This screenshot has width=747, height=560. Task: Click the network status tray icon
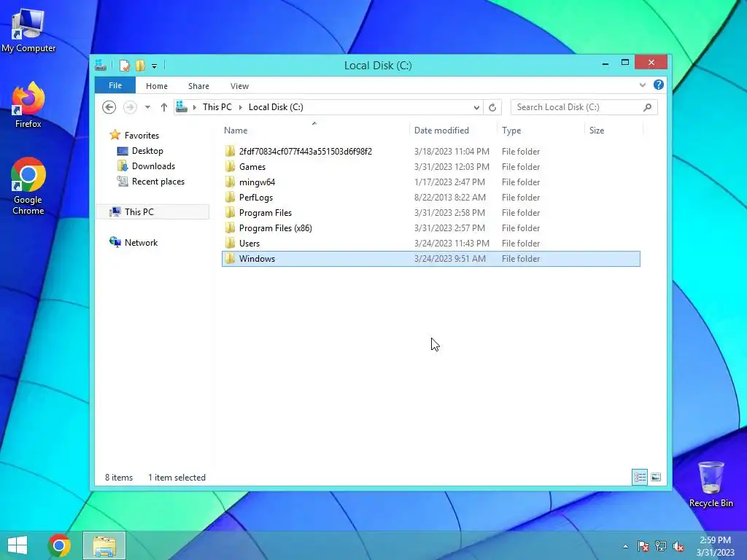[661, 546]
